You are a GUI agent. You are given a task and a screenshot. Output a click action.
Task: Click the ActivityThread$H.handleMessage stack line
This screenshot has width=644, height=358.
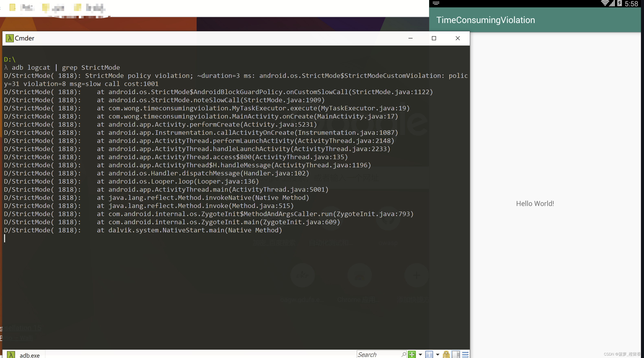coord(187,165)
